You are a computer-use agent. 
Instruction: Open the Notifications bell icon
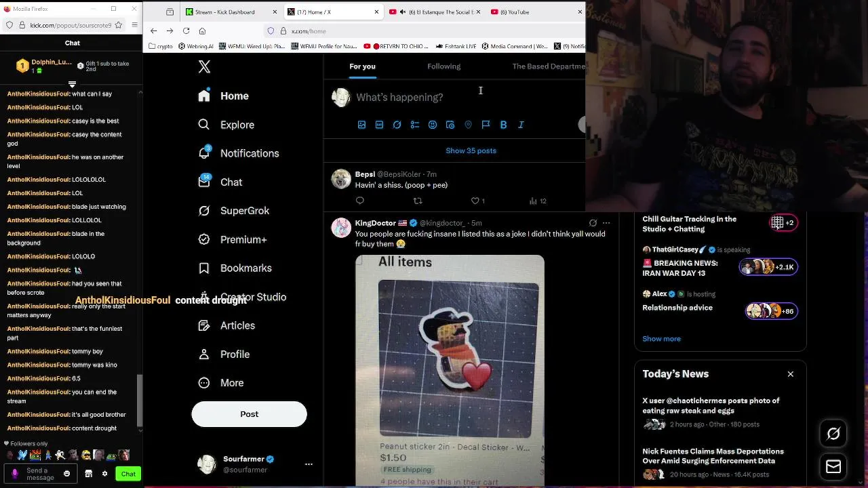pos(204,153)
